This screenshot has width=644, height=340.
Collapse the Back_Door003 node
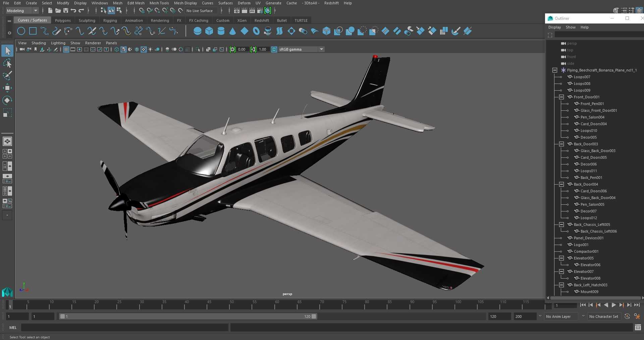[x=561, y=144]
